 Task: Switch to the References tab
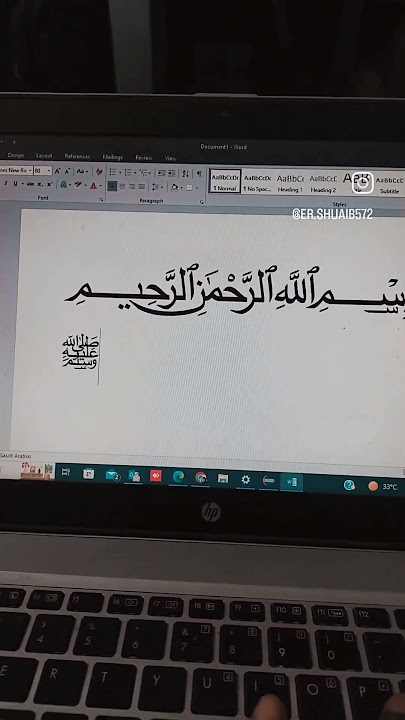[x=77, y=157]
